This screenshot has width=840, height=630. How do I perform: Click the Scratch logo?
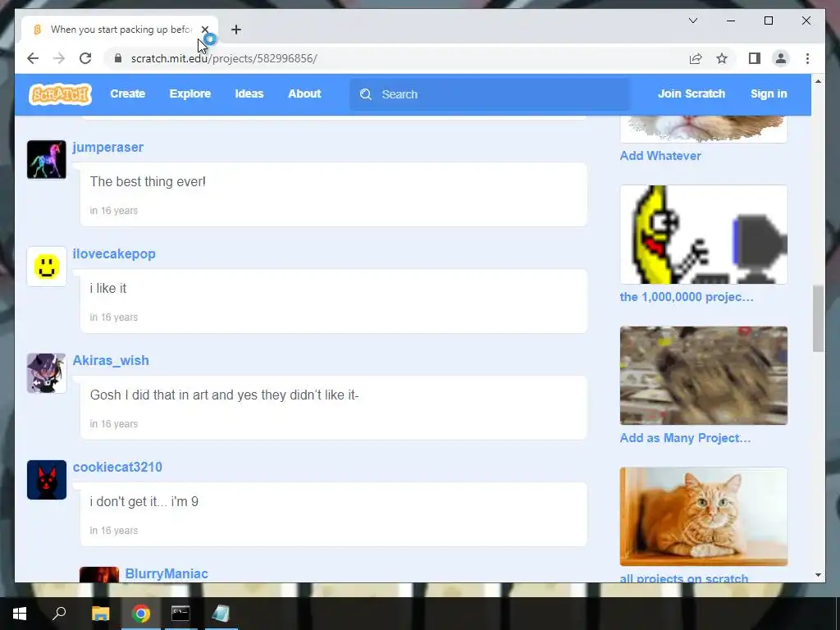pos(60,94)
